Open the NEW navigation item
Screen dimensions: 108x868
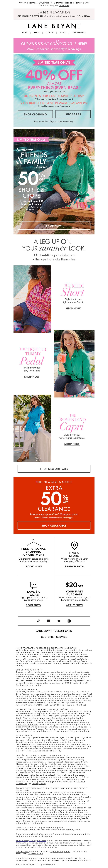click(25, 33)
